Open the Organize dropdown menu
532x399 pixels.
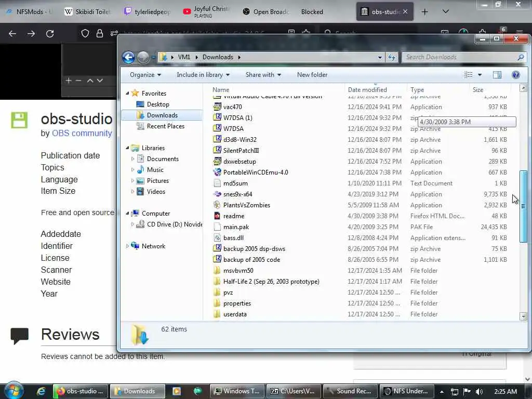click(145, 75)
